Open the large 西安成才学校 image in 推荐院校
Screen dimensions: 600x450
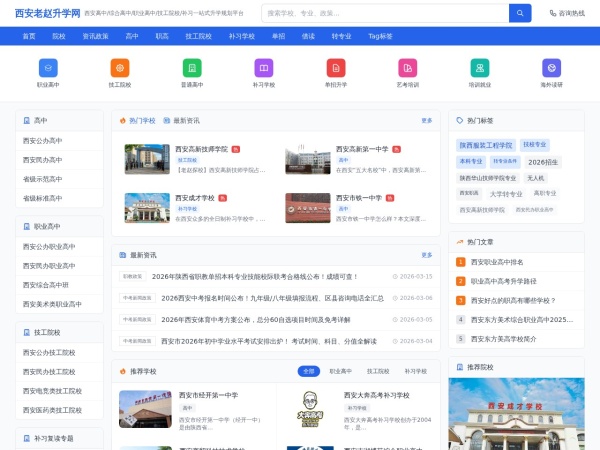(517, 414)
